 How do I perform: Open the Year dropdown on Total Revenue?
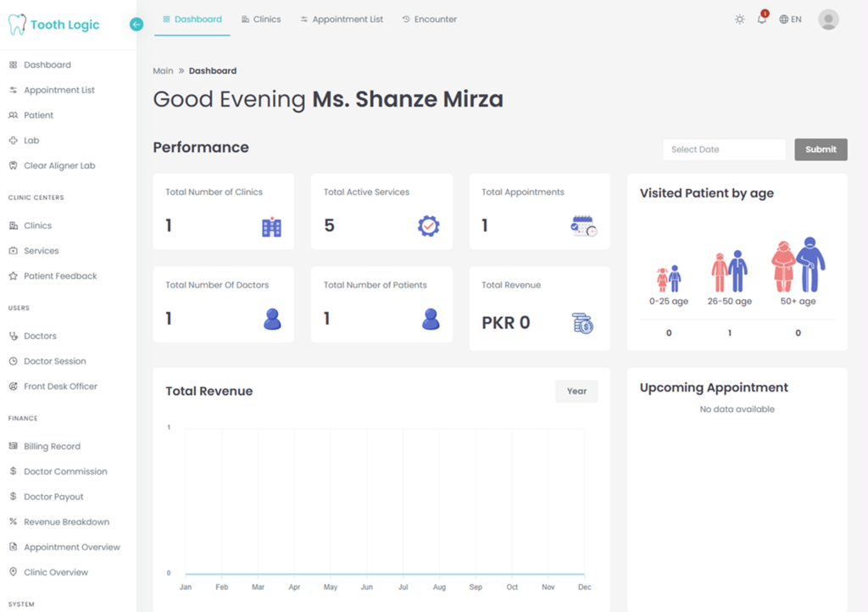coord(576,392)
